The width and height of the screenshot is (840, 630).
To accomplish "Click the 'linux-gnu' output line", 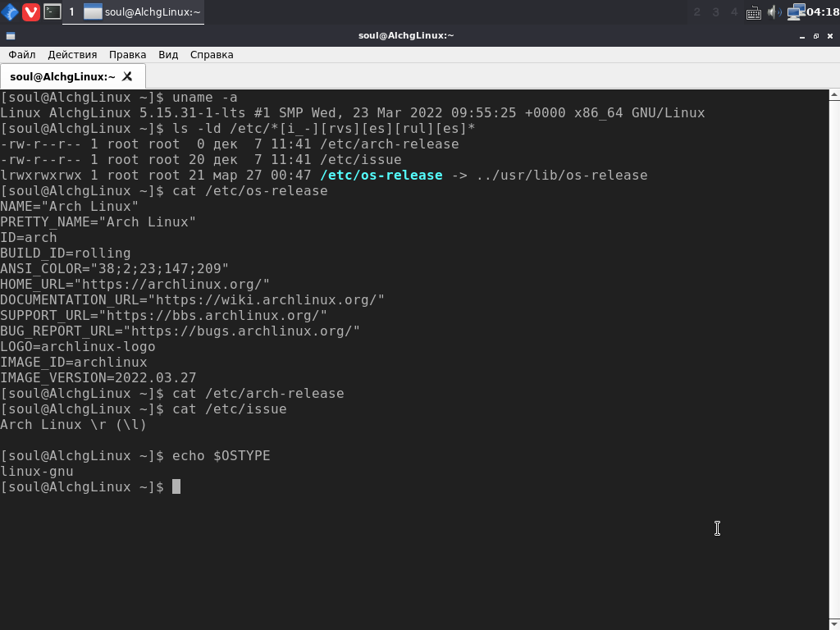I will tap(37, 472).
